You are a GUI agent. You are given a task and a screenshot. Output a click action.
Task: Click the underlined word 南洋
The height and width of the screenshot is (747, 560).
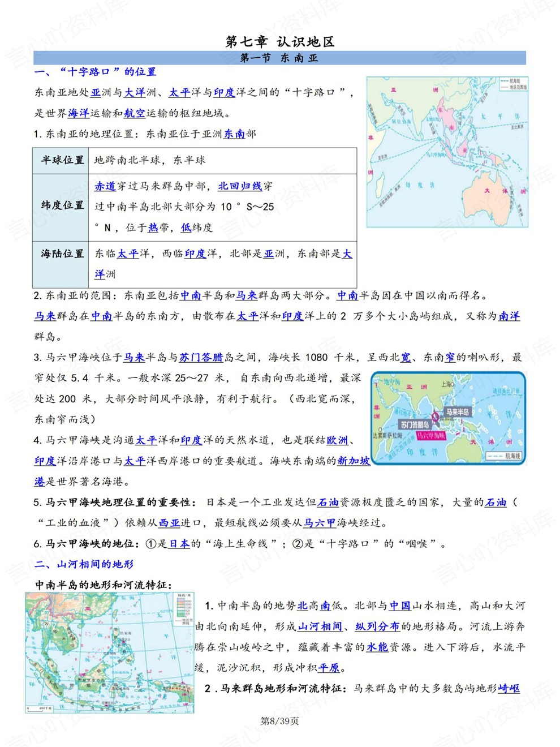pyautogui.click(x=509, y=316)
